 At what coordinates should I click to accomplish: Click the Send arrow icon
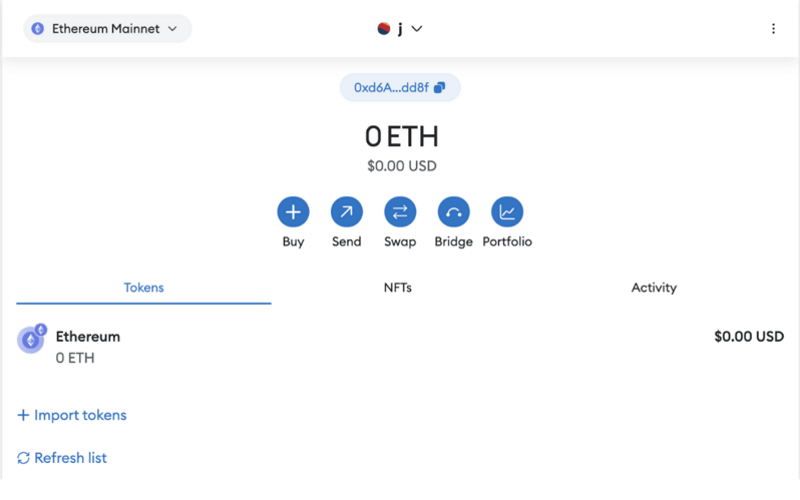(346, 212)
